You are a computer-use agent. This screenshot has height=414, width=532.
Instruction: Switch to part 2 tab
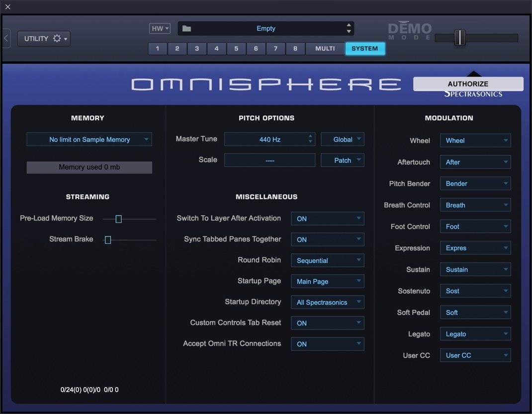pyautogui.click(x=177, y=49)
